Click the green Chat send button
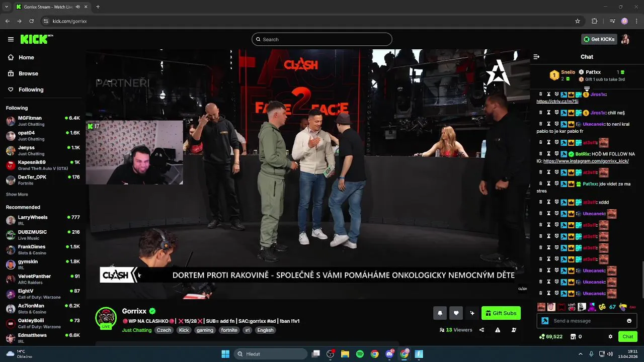The height and width of the screenshot is (362, 644). coord(628,336)
